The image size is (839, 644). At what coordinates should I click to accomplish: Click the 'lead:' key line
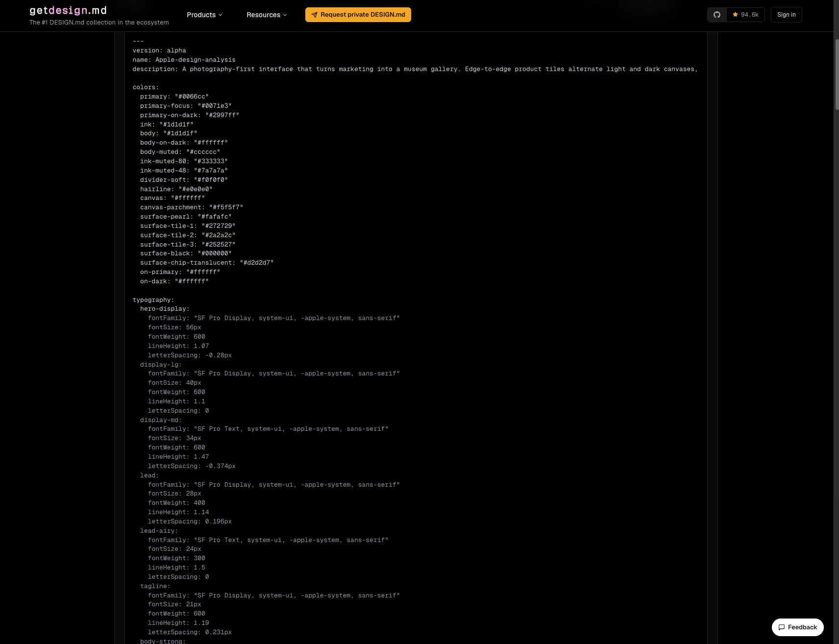coord(149,475)
